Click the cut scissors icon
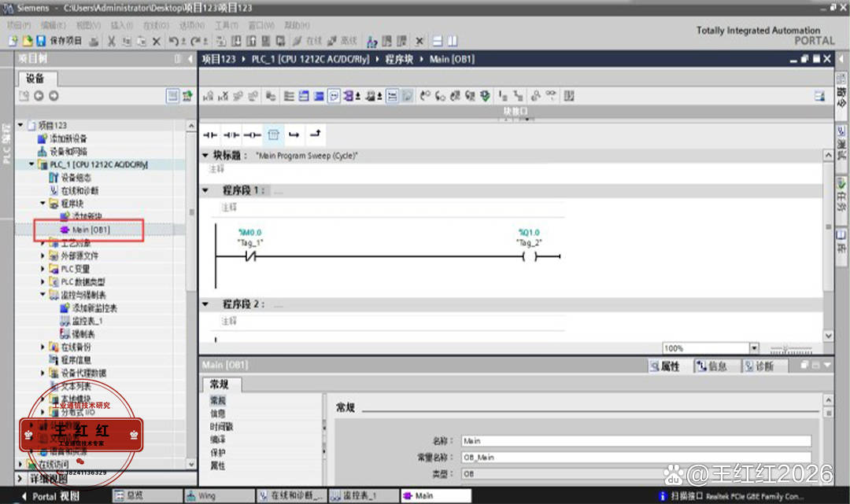 (x=112, y=41)
